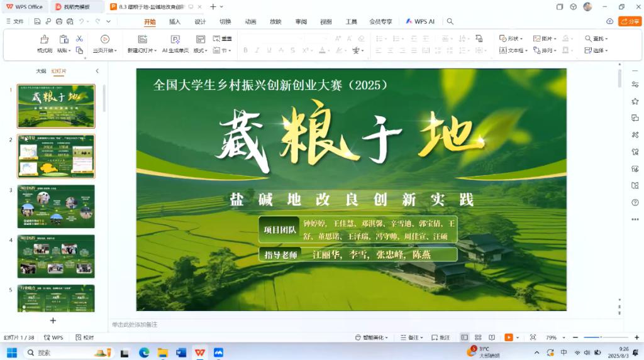Select slide 3 thumbnail in the slide panel
This screenshot has width=644, height=360.
tap(56, 206)
